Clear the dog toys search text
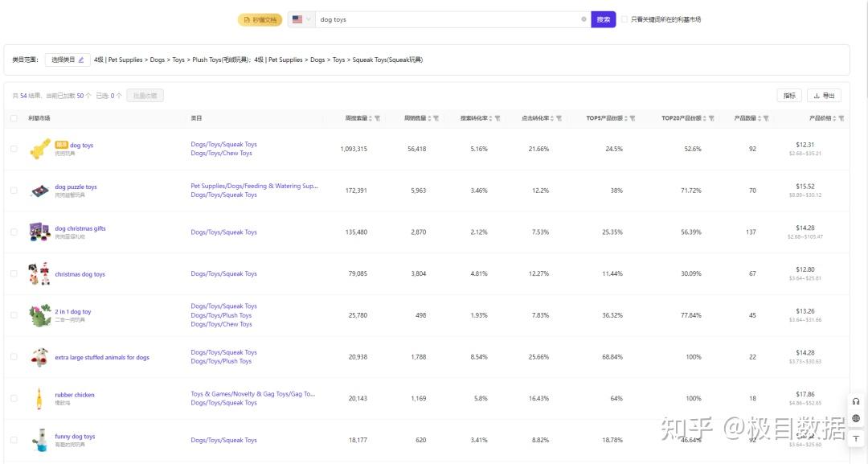This screenshot has width=868, height=464. point(583,19)
